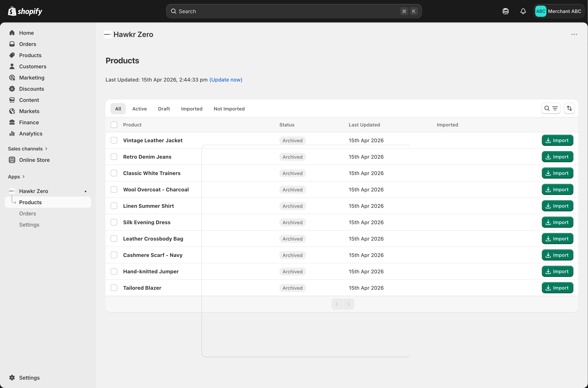
Task: Click the sort arrows icon
Action: coord(569,108)
